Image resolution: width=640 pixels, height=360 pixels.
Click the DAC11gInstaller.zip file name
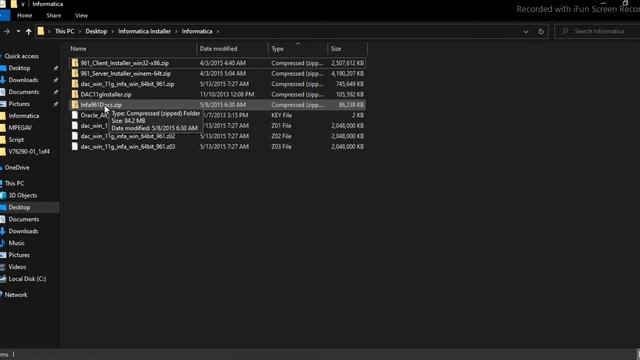[106, 94]
